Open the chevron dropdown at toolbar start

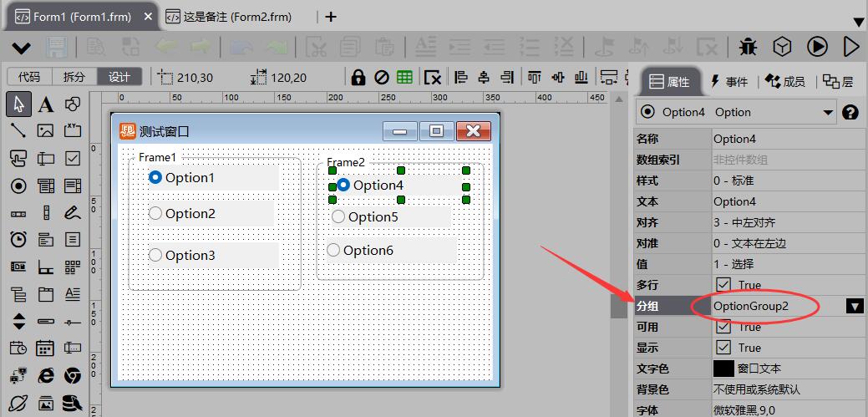21,48
